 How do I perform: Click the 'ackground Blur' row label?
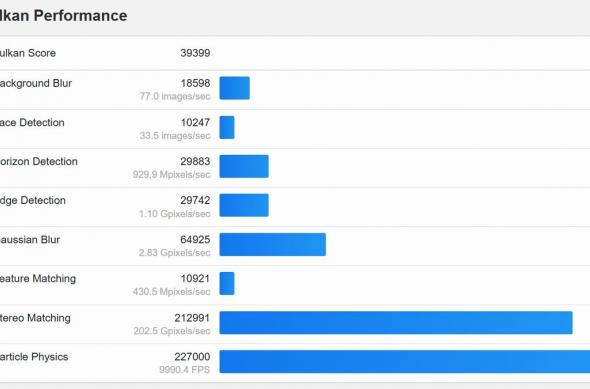point(36,84)
